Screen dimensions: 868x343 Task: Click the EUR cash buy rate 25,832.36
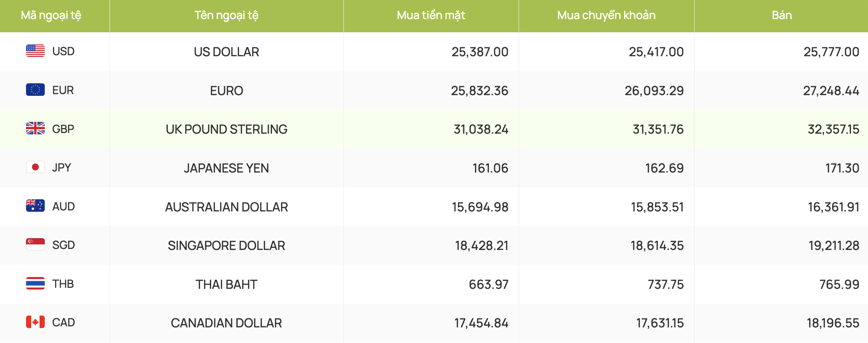point(479,91)
